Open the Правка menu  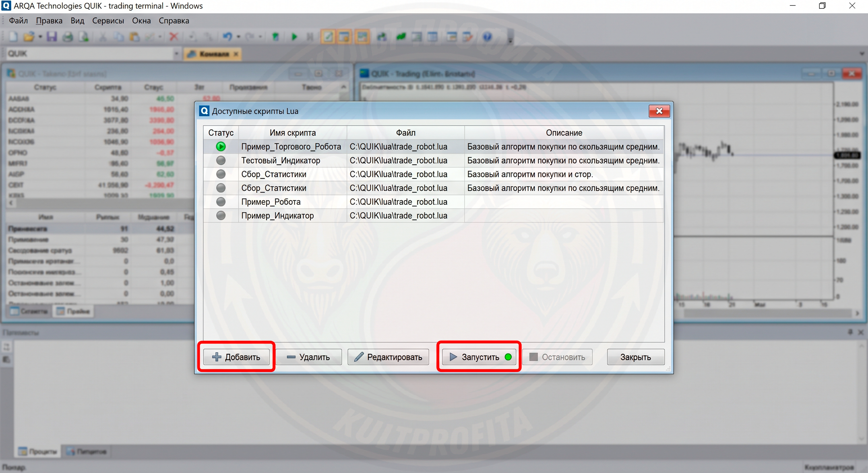point(49,21)
